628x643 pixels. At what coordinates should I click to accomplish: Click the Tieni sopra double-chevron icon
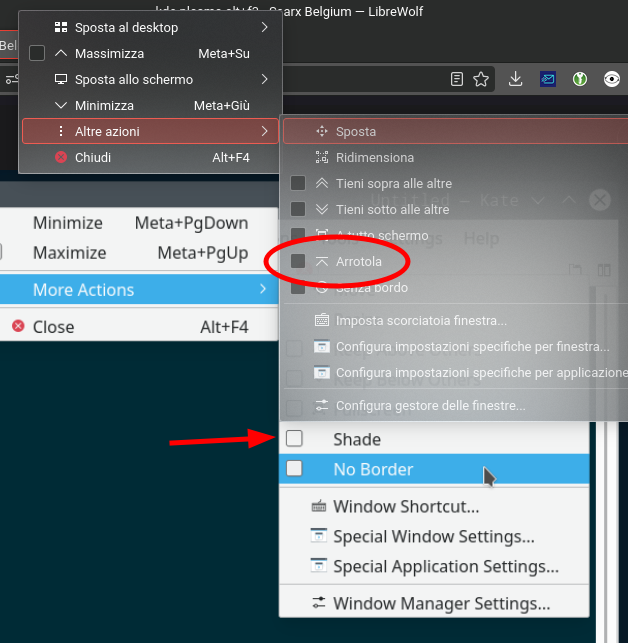click(x=322, y=183)
